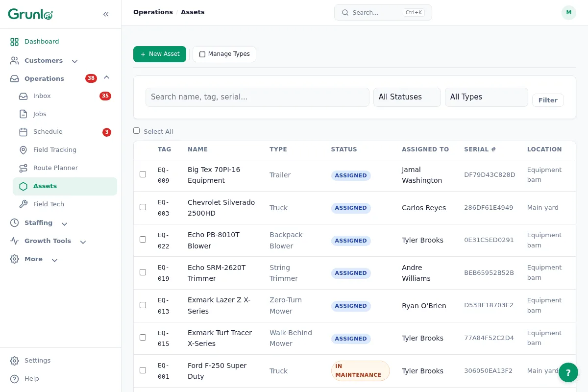The width and height of the screenshot is (588, 392).
Task: Go to Dashboard in sidebar
Action: [x=61, y=42]
